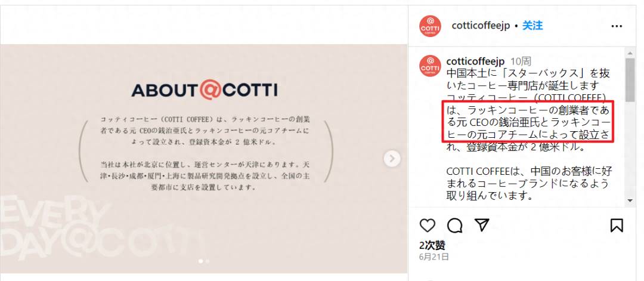View the 2次赞 likes list
Image resolution: width=644 pixels, height=281 pixels.
coord(432,245)
